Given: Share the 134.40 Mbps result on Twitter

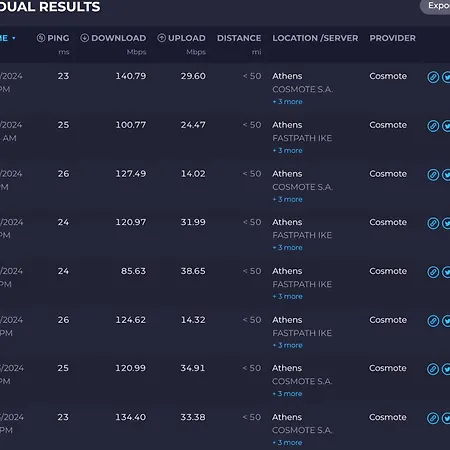Looking at the screenshot, I should click(x=446, y=418).
